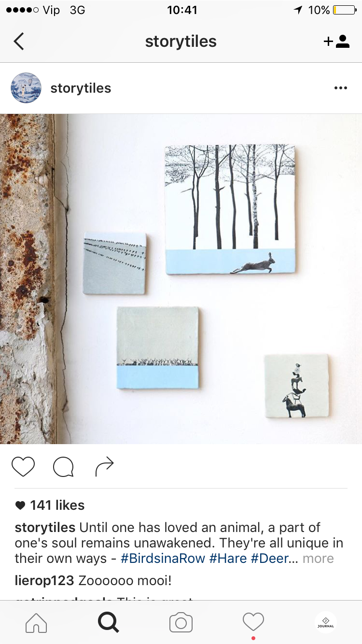Open the Activity heart tab in the bottom bar
The height and width of the screenshot is (644, 362).
[253, 622]
